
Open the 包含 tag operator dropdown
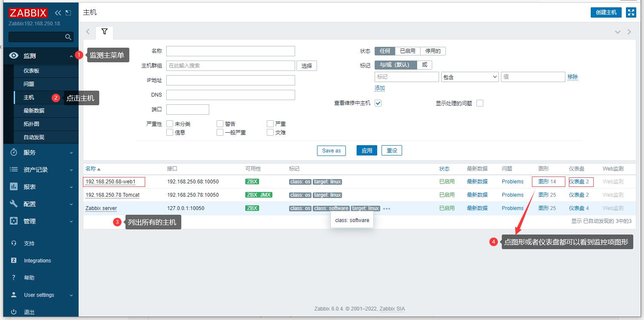[470, 77]
